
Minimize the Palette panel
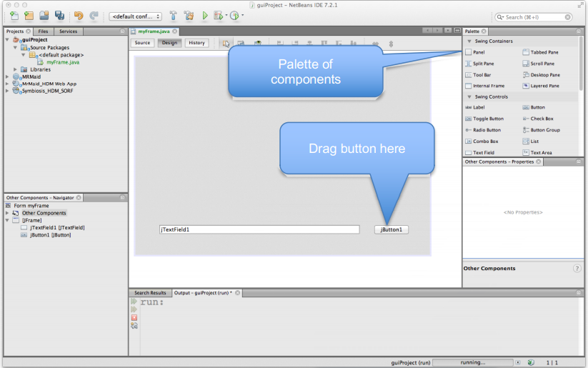[x=579, y=31]
